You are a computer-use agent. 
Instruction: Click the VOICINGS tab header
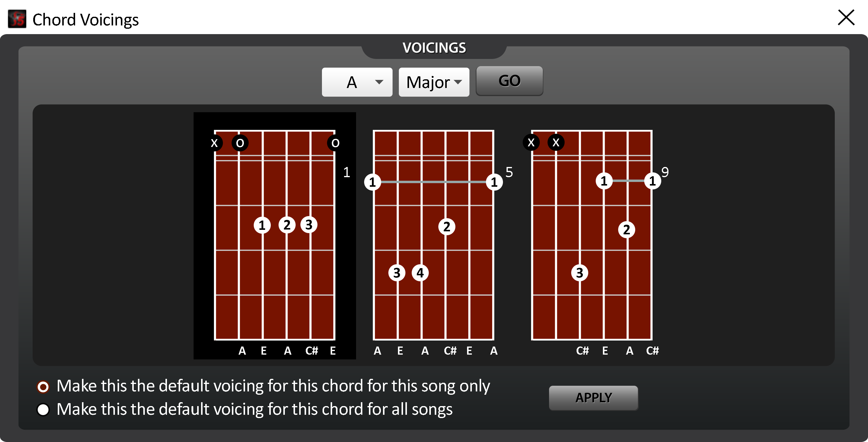434,48
